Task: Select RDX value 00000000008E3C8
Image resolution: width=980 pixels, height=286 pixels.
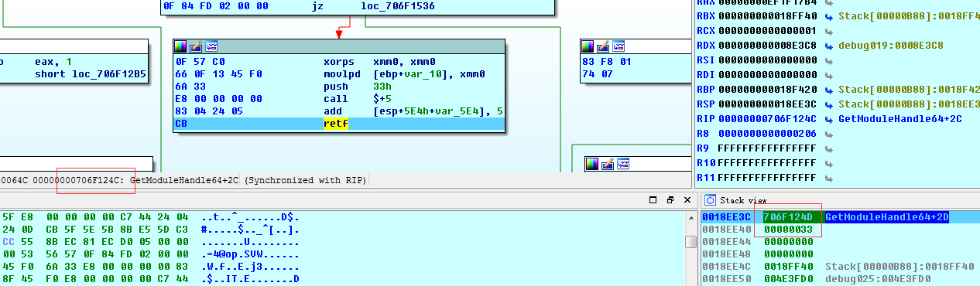Action: [x=769, y=46]
